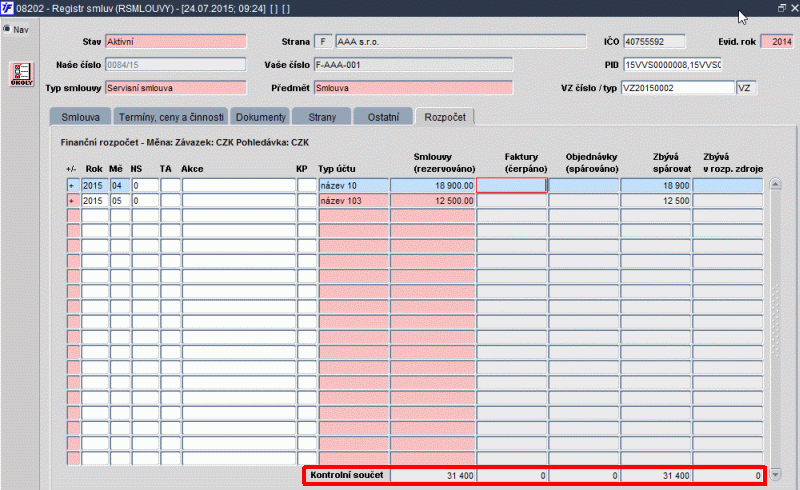Click the Faktury cell in first row
800x490 pixels.
click(x=511, y=185)
